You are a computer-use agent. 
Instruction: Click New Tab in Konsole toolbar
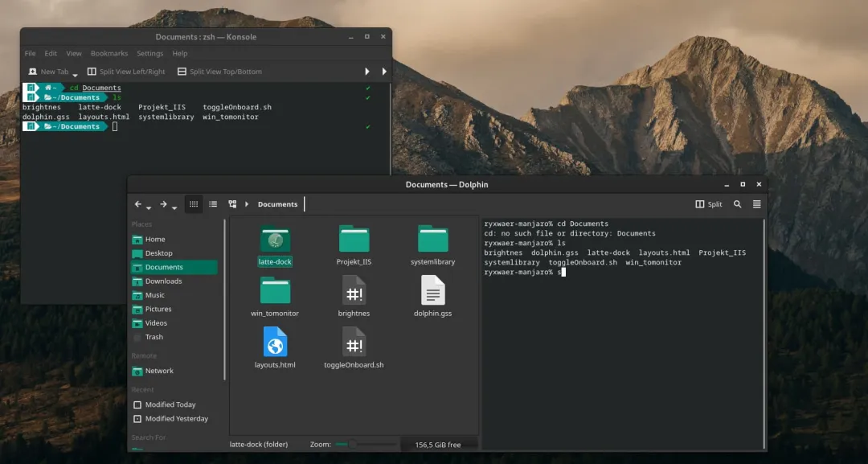pyautogui.click(x=49, y=72)
